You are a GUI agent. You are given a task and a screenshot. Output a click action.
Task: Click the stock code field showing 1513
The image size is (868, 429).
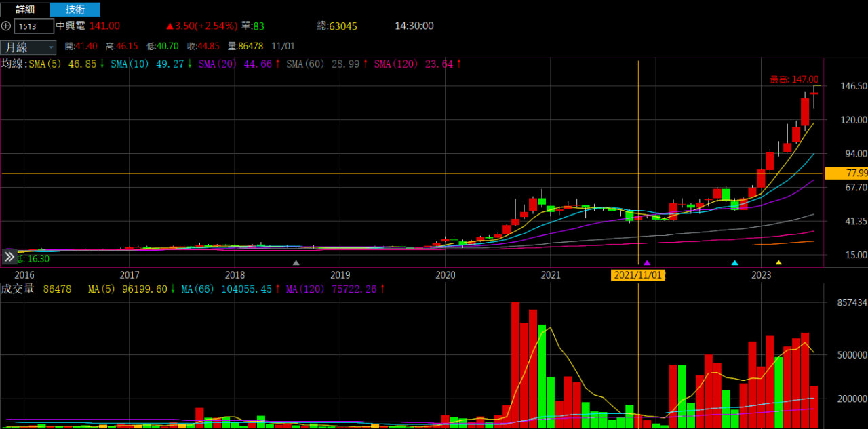coord(35,26)
